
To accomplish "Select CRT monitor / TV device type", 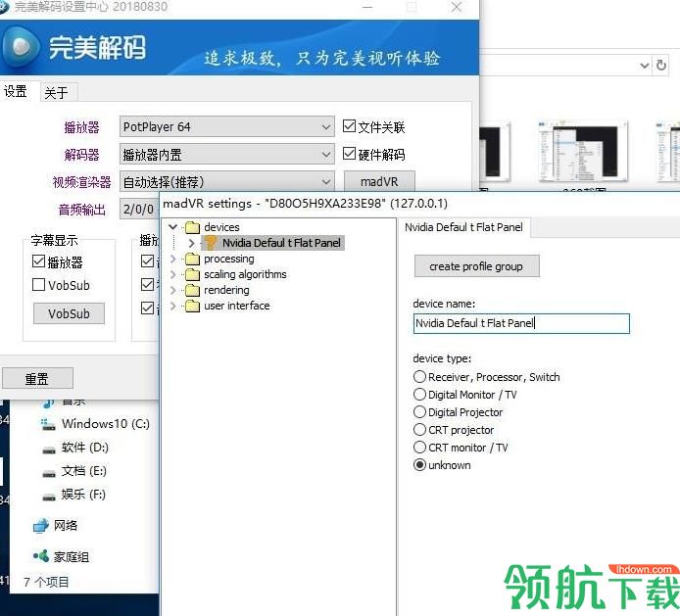I will (419, 447).
